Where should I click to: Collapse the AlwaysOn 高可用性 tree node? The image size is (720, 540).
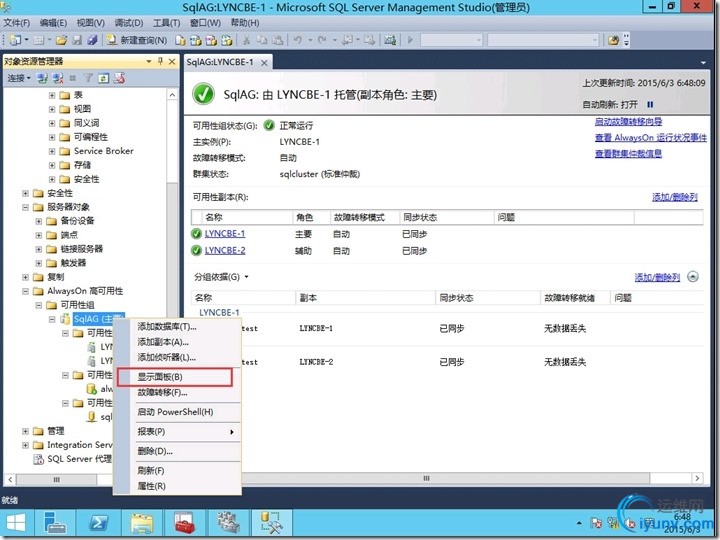(25, 291)
